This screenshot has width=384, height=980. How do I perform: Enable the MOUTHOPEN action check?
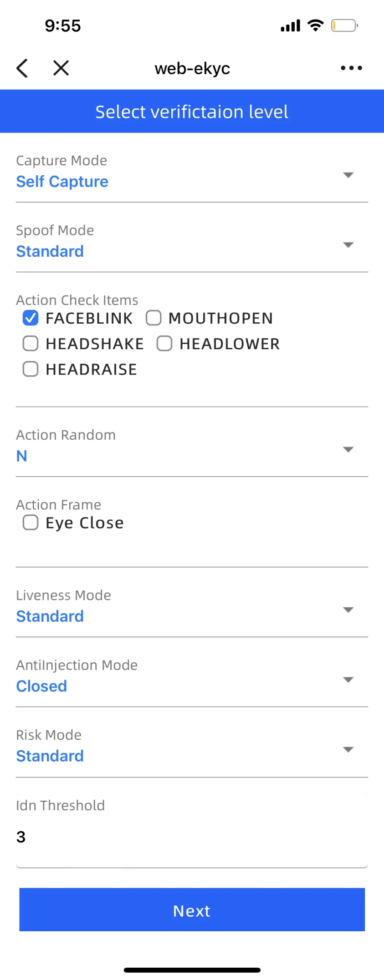point(154,318)
